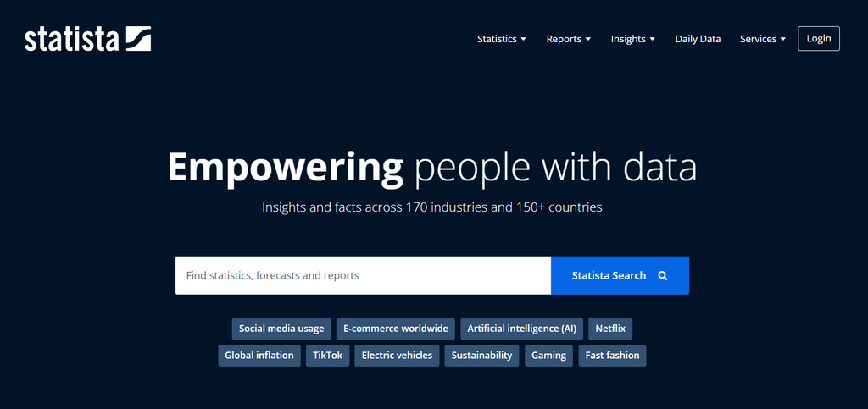Select the E-commerce worldwide tag
Image resolution: width=868 pixels, height=409 pixels.
click(396, 329)
